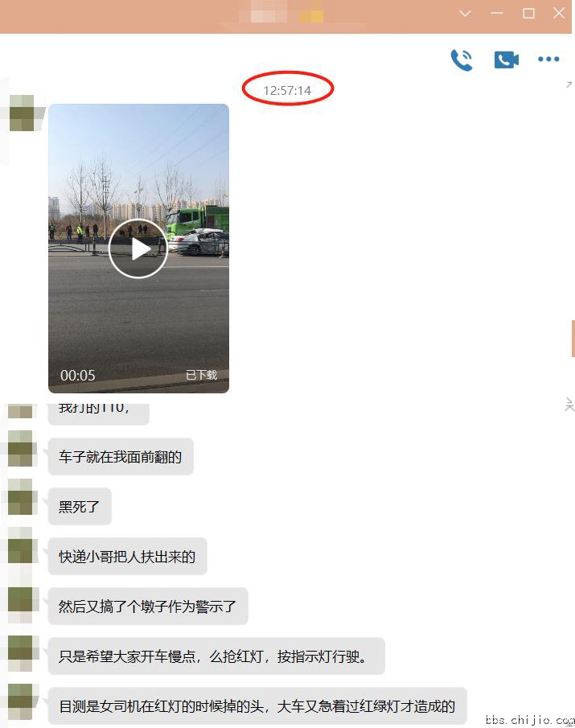Open the three-dot more options menu
Viewport: 575px width, 728px height.
pyautogui.click(x=548, y=59)
